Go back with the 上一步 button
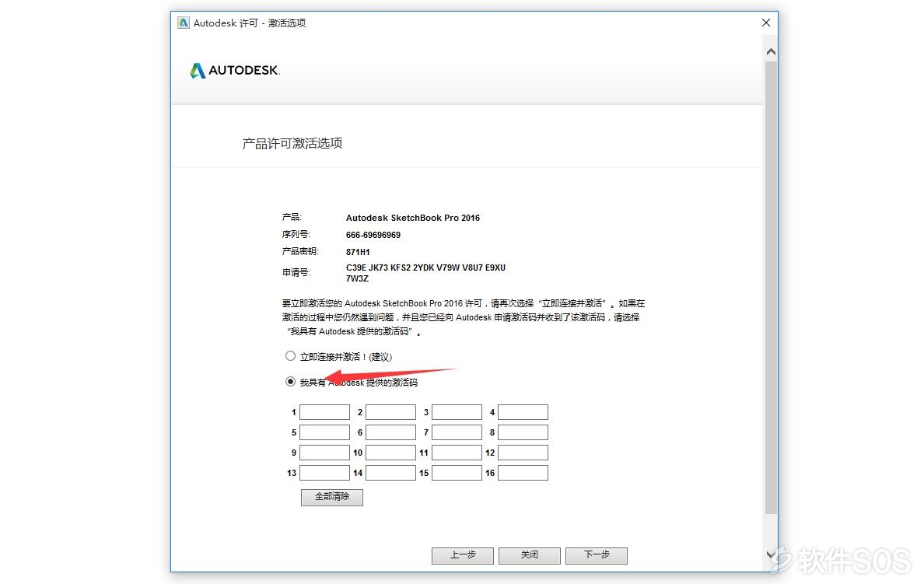This screenshot has width=924, height=584. (463, 555)
